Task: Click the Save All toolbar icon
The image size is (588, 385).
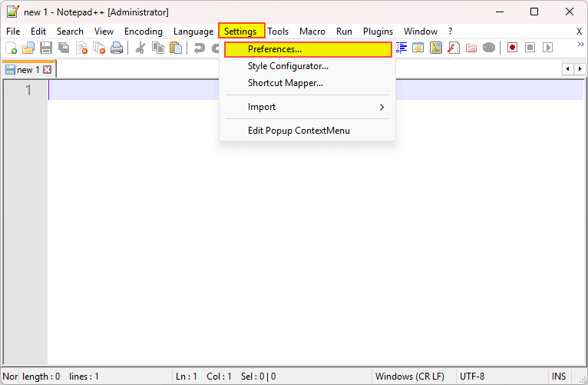Action: click(64, 48)
